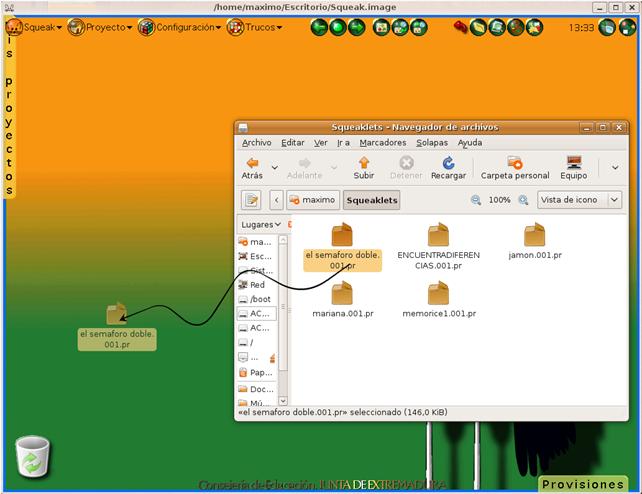Toggle the maximo path button
The image size is (642, 494).
click(313, 200)
